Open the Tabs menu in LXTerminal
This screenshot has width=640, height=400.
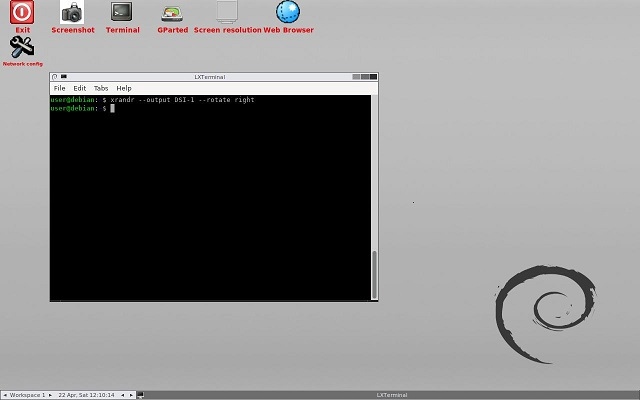point(101,88)
